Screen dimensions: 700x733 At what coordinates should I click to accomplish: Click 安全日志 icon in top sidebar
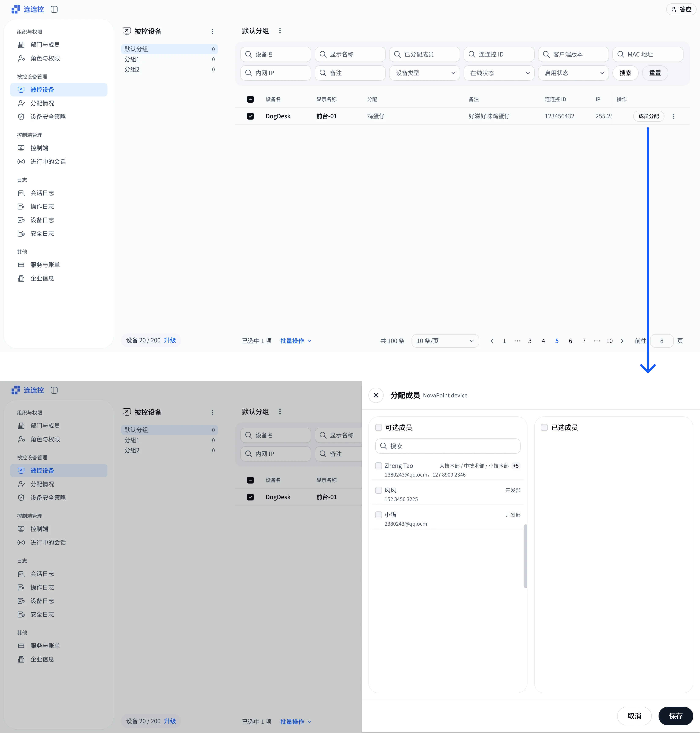coord(21,234)
